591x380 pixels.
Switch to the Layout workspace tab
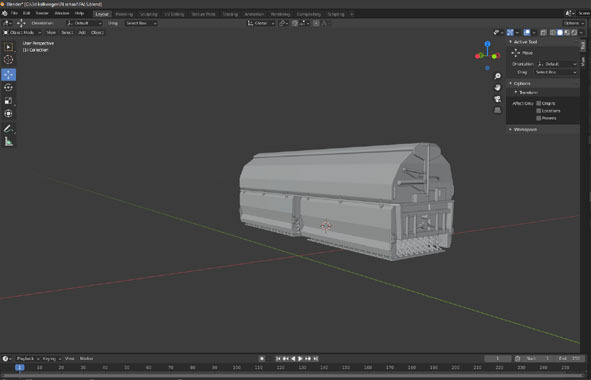[x=102, y=14]
